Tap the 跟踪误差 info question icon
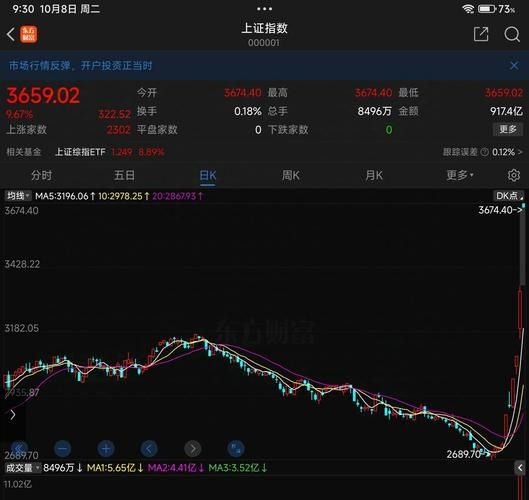 (484, 152)
